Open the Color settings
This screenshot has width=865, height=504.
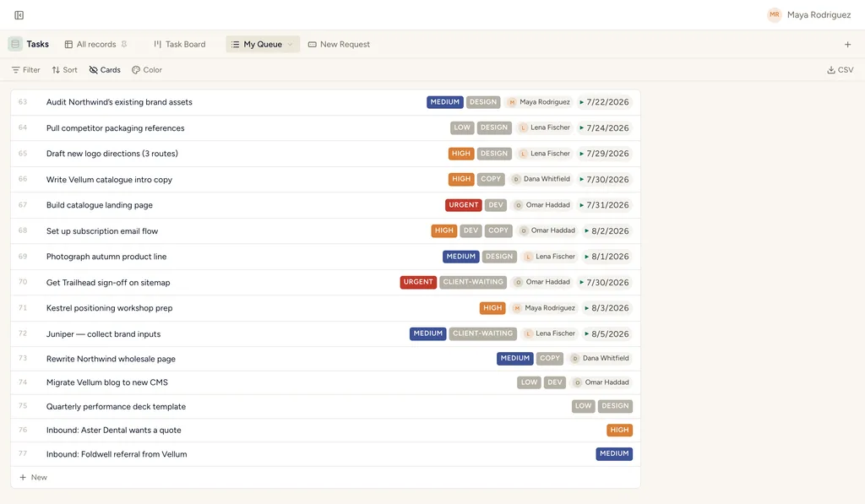[147, 70]
